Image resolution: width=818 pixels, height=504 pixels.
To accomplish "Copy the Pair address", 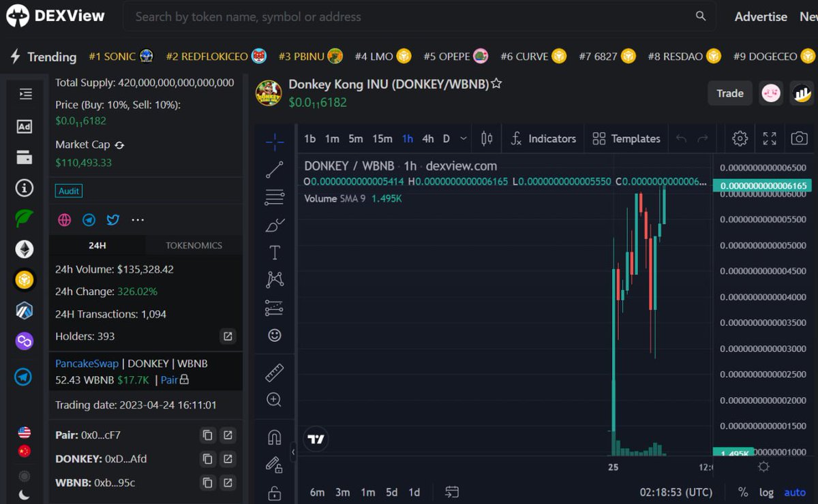I will (208, 435).
